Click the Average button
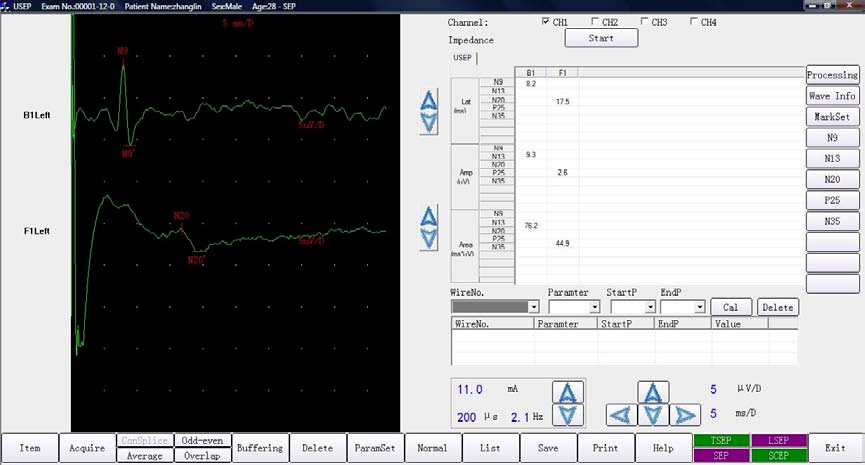 pos(145,456)
